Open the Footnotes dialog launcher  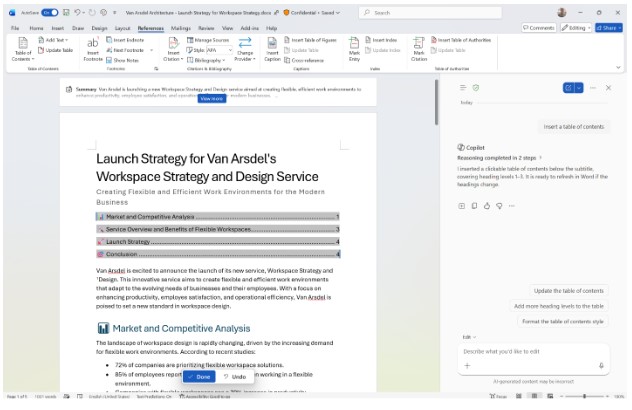click(156, 69)
